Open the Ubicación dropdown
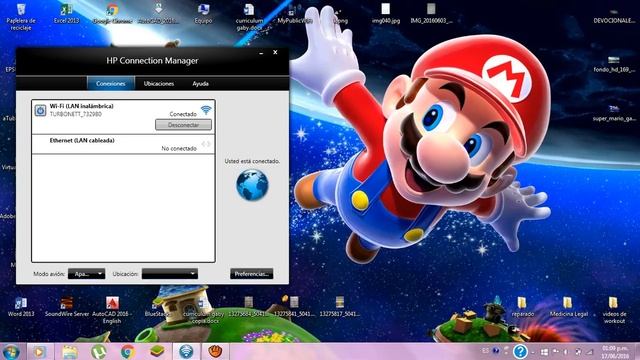This screenshot has height=360, width=640. (x=170, y=274)
